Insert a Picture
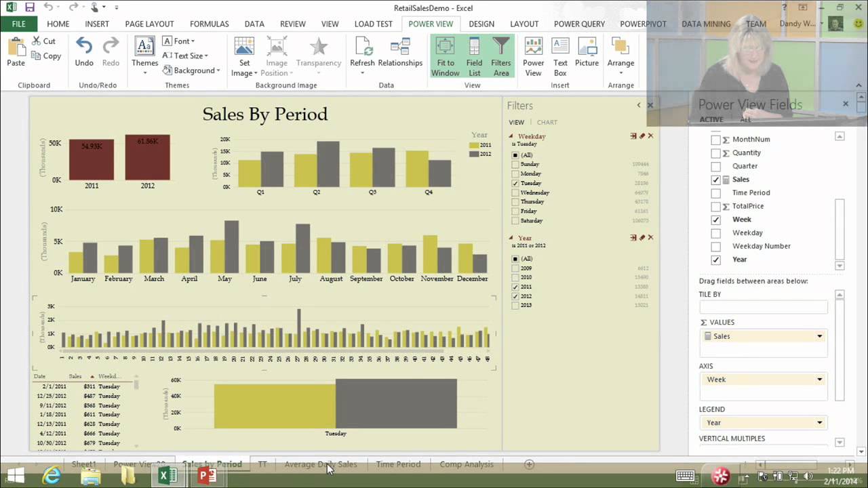Viewport: 868px width, 488px height. [x=587, y=52]
